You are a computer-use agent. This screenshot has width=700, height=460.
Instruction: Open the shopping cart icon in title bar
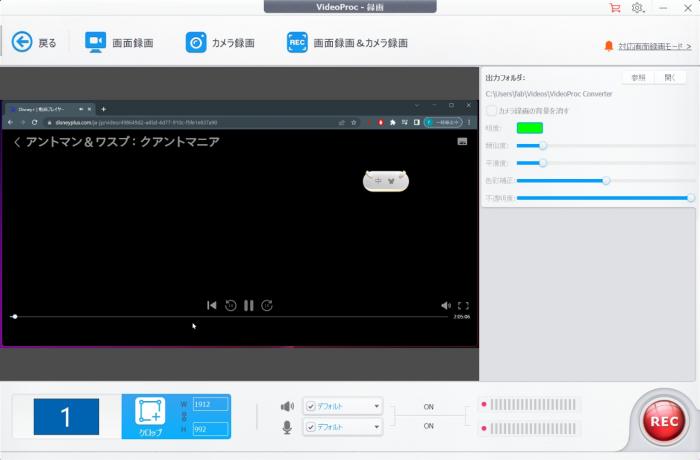[x=615, y=8]
